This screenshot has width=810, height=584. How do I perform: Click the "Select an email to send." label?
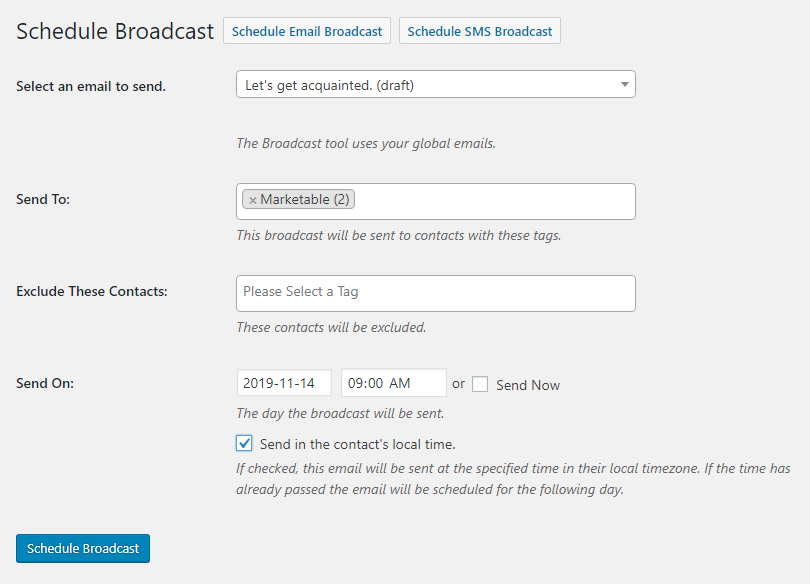point(91,86)
